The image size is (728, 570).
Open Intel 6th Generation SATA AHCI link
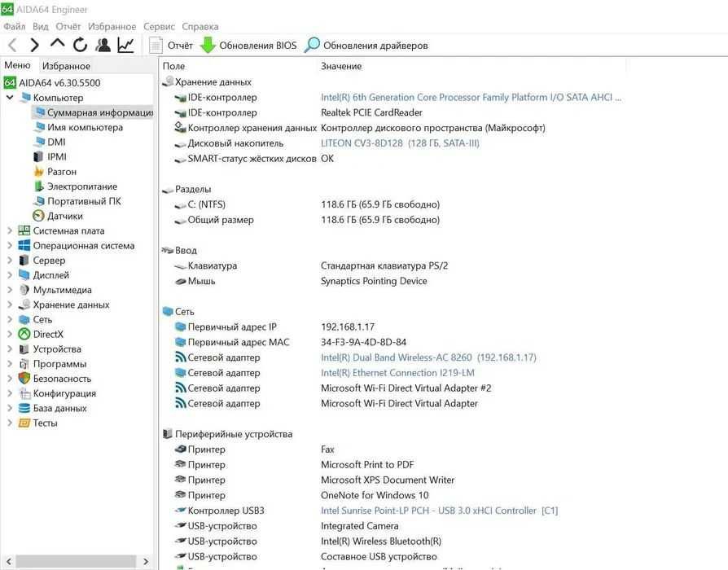tap(471, 97)
